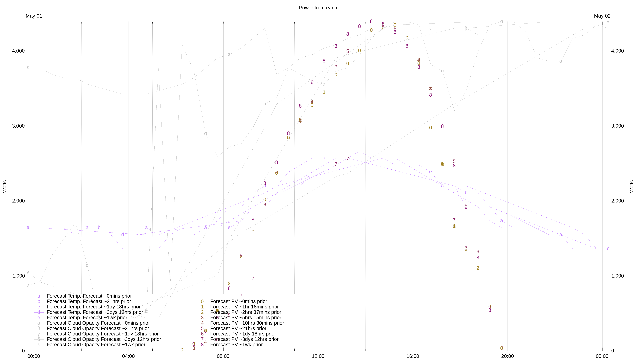Select the right y-axis "1,000" label
644x362 pixels.
coord(617,276)
